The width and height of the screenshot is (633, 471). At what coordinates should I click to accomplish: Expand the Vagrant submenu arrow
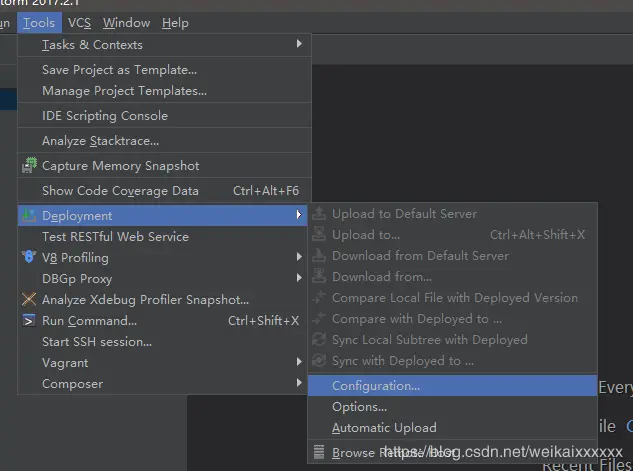coord(299,362)
